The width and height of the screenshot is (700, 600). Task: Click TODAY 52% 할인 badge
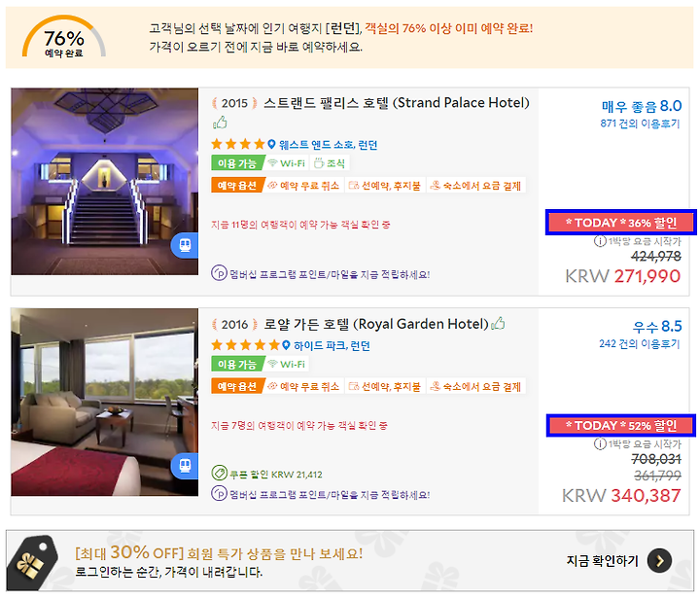[x=621, y=426]
